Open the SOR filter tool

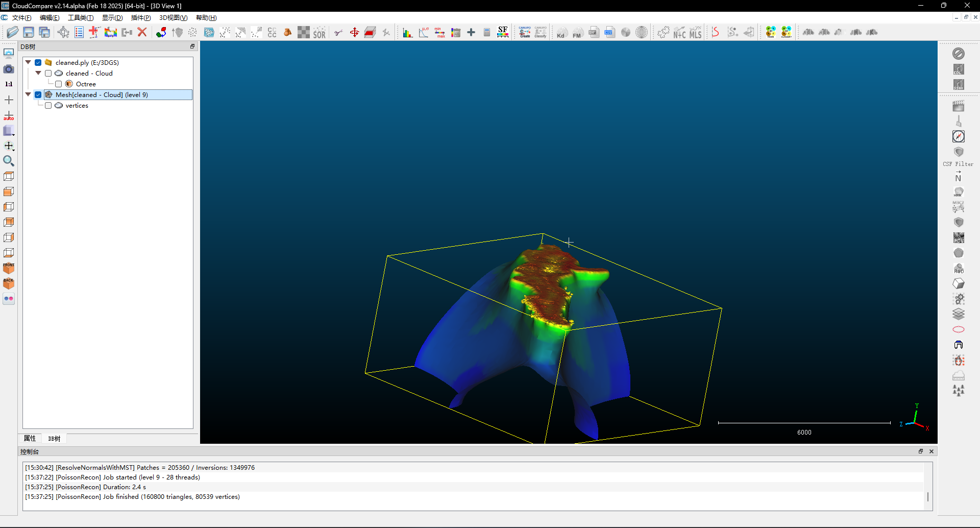320,33
